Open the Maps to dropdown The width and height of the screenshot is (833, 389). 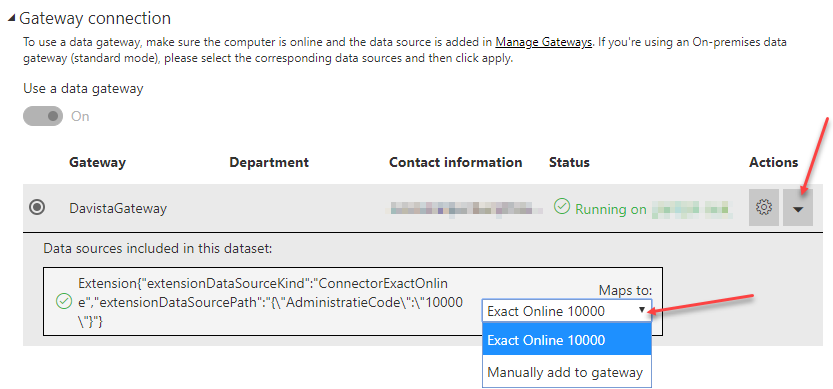coord(566,311)
